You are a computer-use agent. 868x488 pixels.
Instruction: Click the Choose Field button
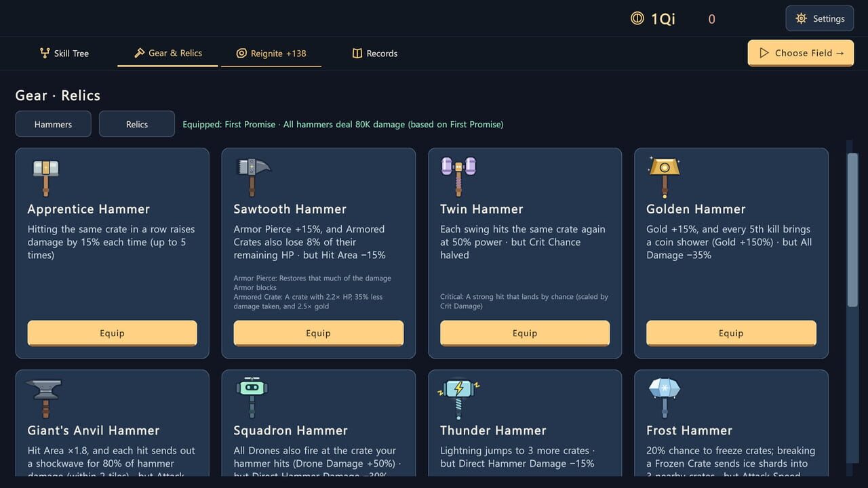click(x=801, y=53)
